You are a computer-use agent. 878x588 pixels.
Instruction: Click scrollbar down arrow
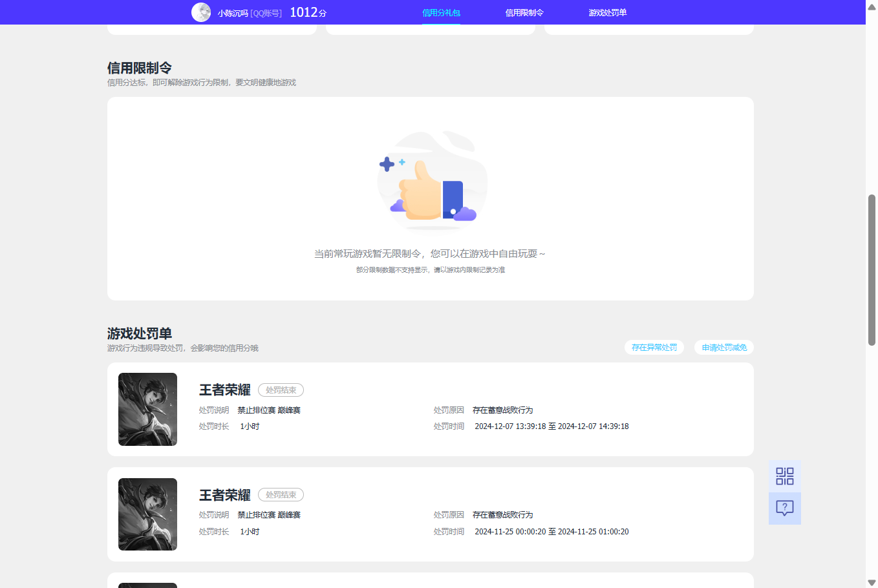pos(872,582)
